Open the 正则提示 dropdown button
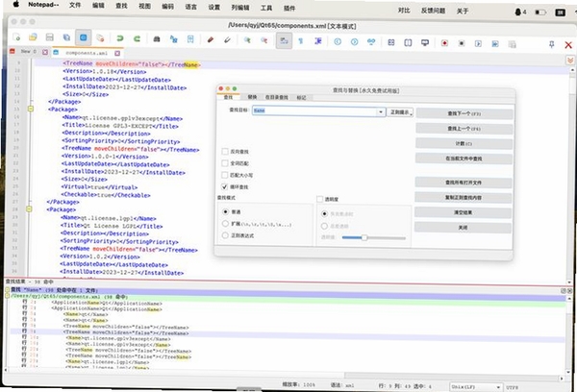Viewport: 577px width, 392px height. point(400,112)
